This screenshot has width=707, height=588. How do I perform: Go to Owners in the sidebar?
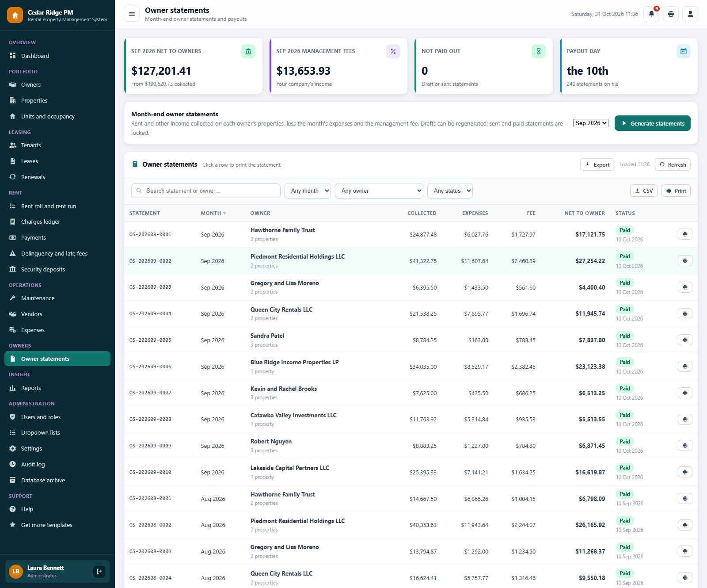click(57, 84)
